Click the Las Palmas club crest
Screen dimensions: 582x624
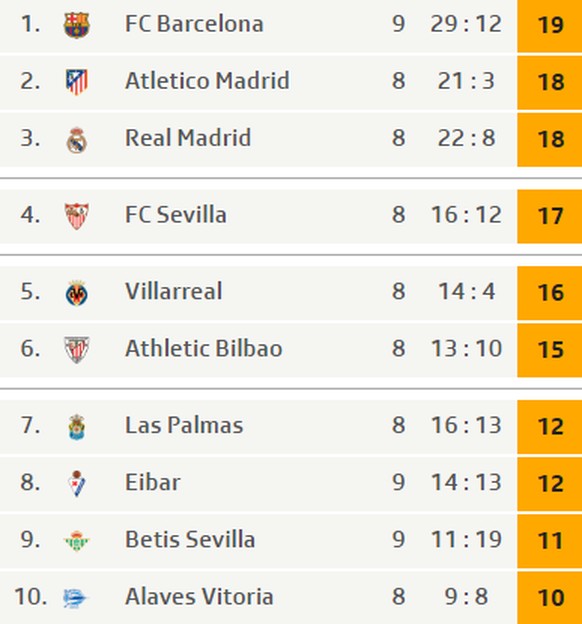[x=76, y=427]
